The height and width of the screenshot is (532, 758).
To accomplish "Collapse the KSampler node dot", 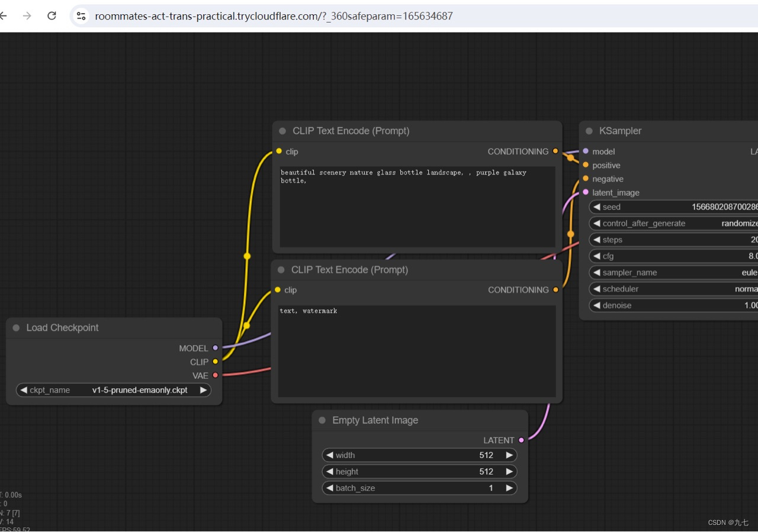I will (x=589, y=131).
